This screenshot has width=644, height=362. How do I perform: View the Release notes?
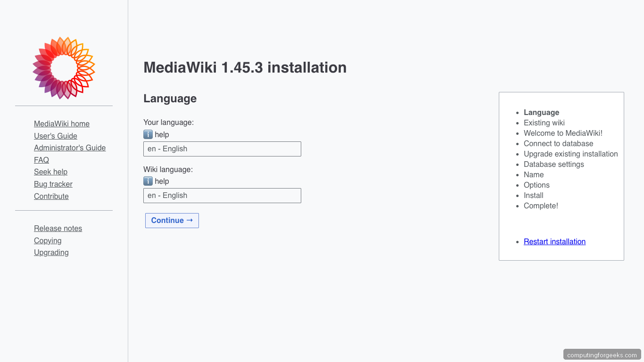tap(58, 228)
